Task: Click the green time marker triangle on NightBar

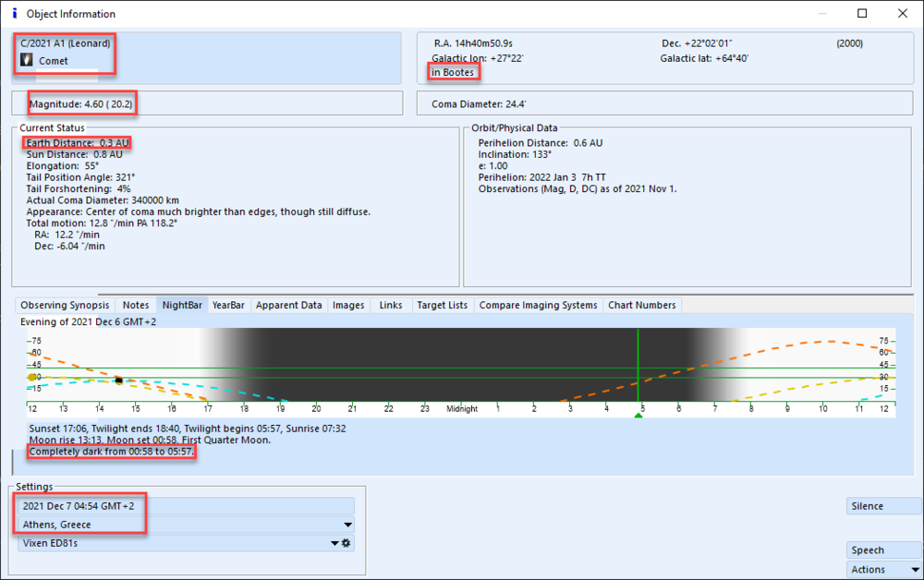Action: point(638,416)
